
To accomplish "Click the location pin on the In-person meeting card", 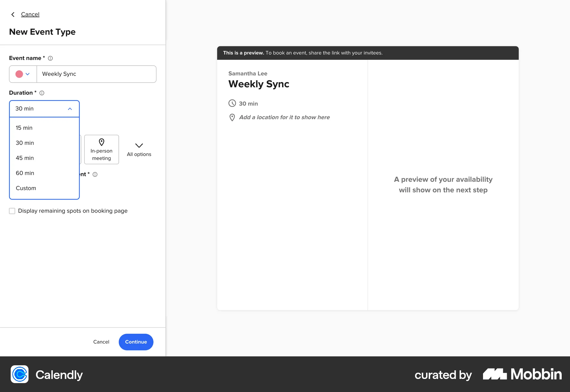I will coord(102,142).
